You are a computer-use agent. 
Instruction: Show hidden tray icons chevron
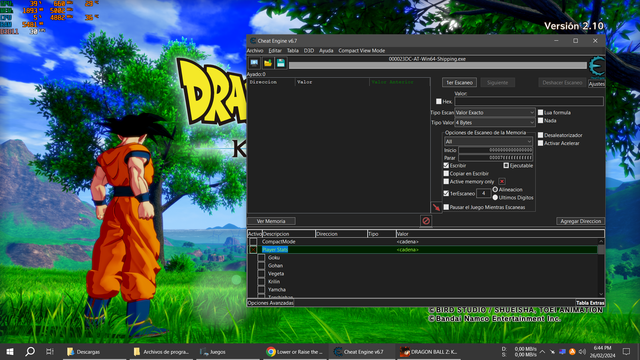point(542,351)
